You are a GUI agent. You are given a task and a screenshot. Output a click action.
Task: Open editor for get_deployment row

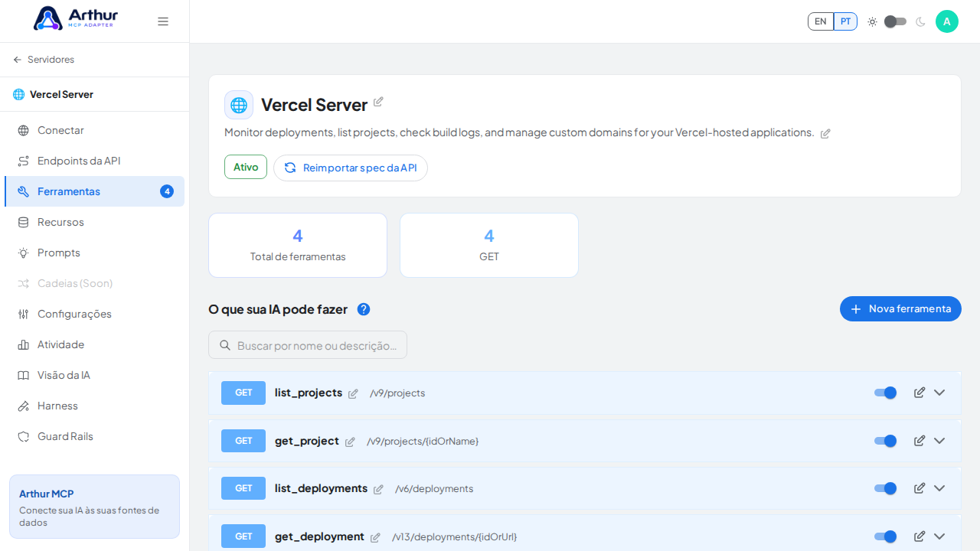(x=920, y=536)
